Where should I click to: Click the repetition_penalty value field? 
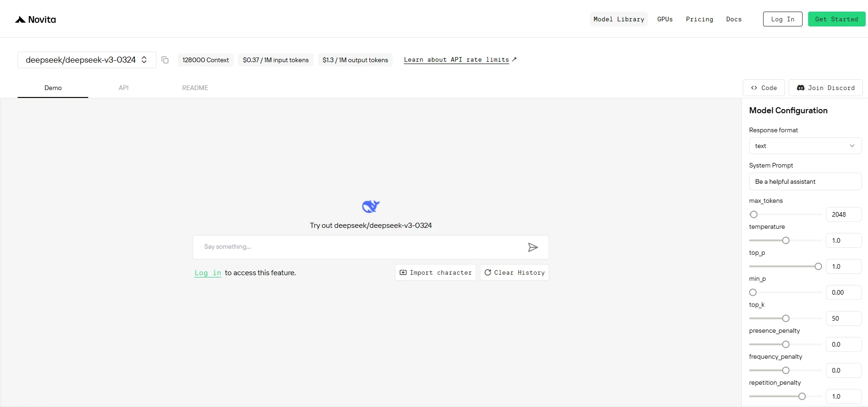click(844, 396)
